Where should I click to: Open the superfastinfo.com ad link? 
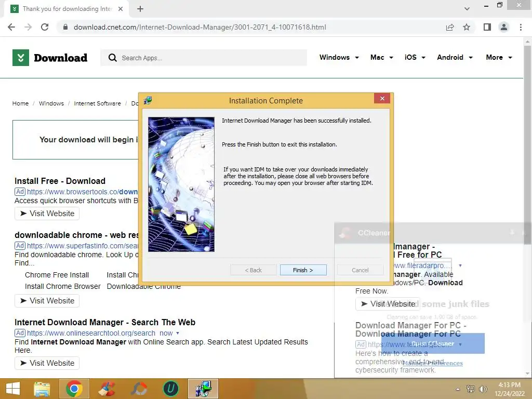(83, 246)
